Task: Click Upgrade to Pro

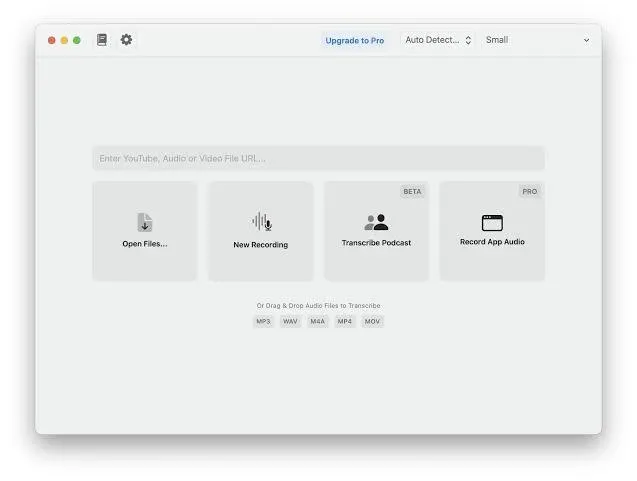Action: point(355,41)
